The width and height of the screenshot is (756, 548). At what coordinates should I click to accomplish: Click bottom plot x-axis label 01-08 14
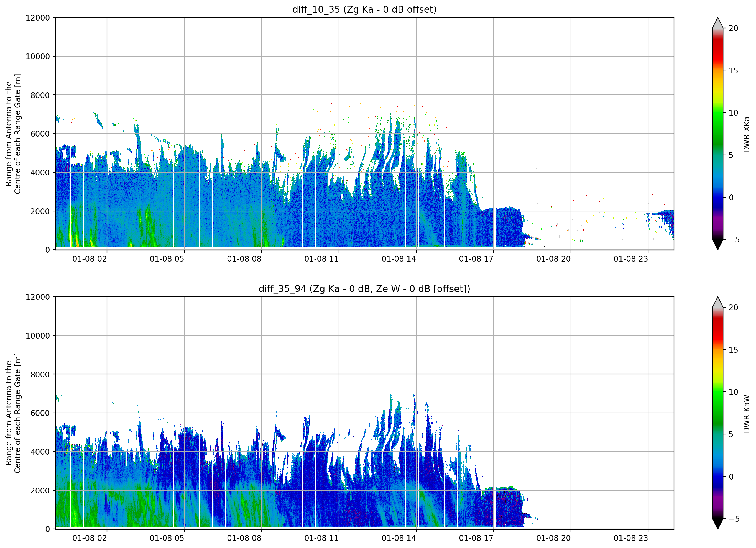coord(399,538)
